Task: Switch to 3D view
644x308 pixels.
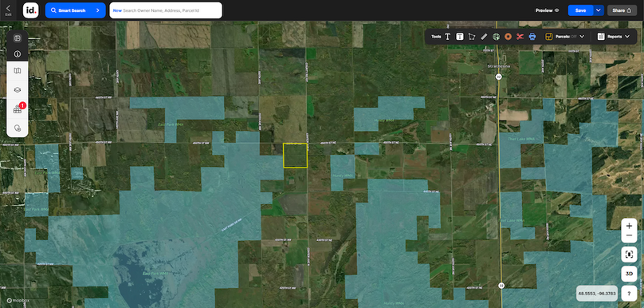Action: point(629,274)
